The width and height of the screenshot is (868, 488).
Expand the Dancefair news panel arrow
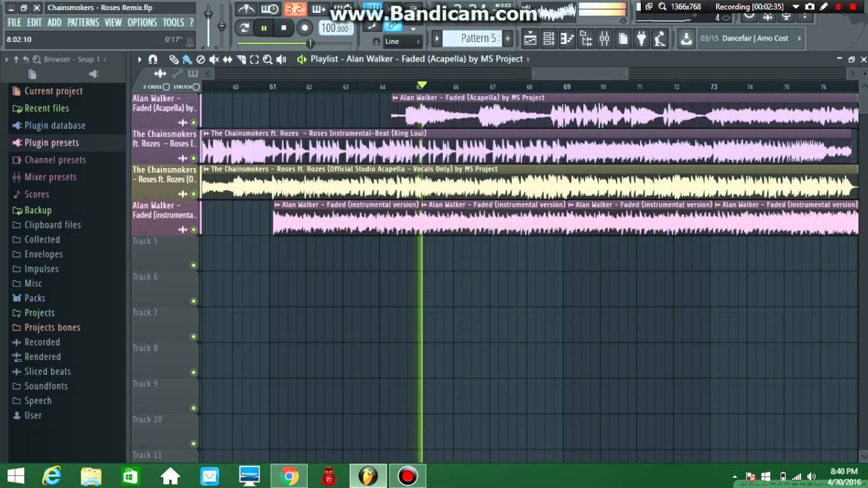tap(800, 38)
